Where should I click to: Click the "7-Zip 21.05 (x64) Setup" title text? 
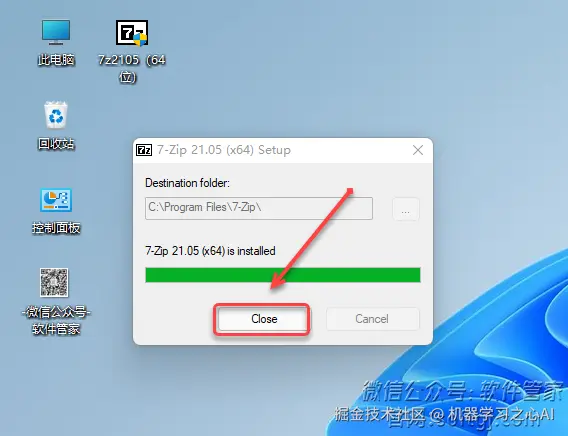(224, 150)
